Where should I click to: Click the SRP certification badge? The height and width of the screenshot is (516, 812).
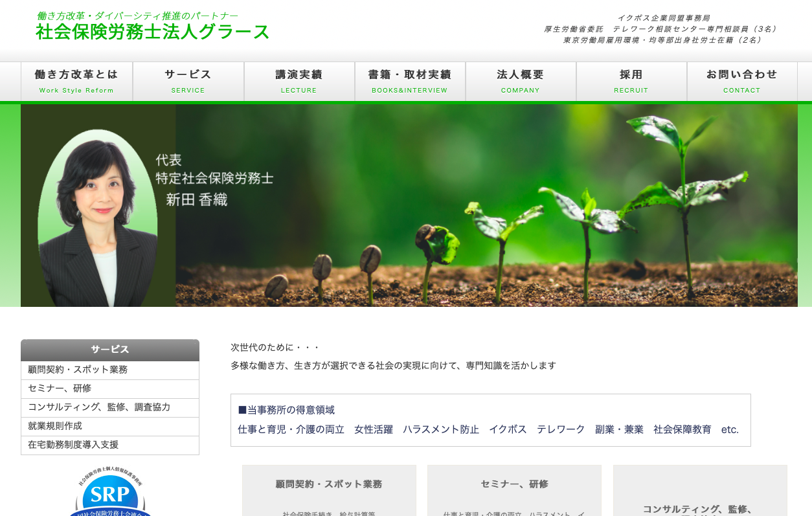click(x=110, y=492)
